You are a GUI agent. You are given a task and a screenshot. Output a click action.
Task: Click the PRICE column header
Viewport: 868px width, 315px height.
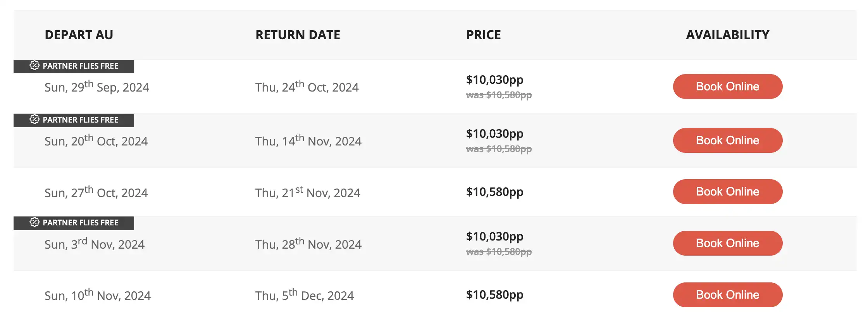pyautogui.click(x=483, y=35)
